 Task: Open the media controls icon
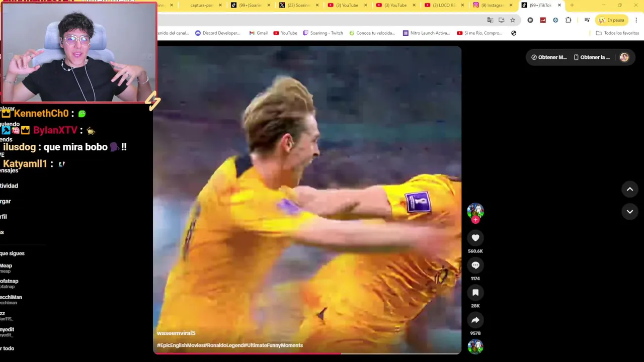click(587, 20)
